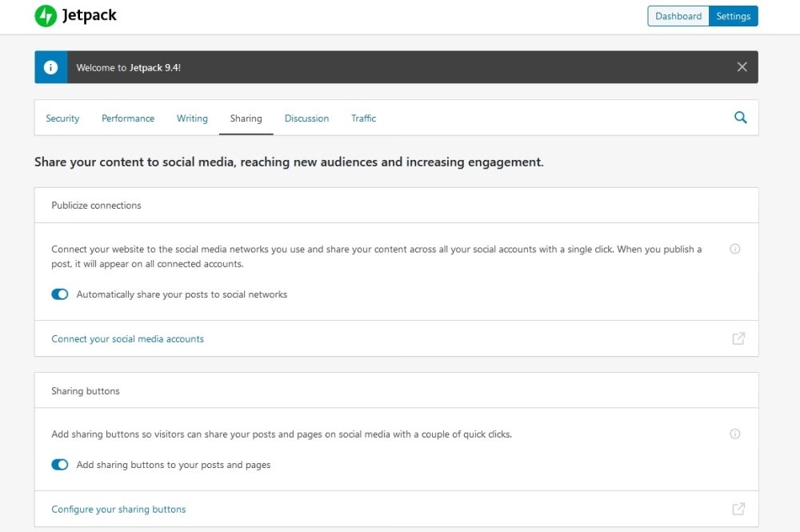800x532 pixels.
Task: Open the Dashboard view
Action: [678, 16]
